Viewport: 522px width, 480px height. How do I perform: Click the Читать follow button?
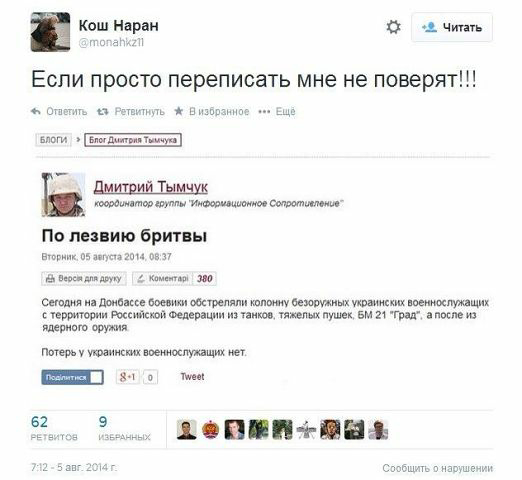[x=452, y=27]
